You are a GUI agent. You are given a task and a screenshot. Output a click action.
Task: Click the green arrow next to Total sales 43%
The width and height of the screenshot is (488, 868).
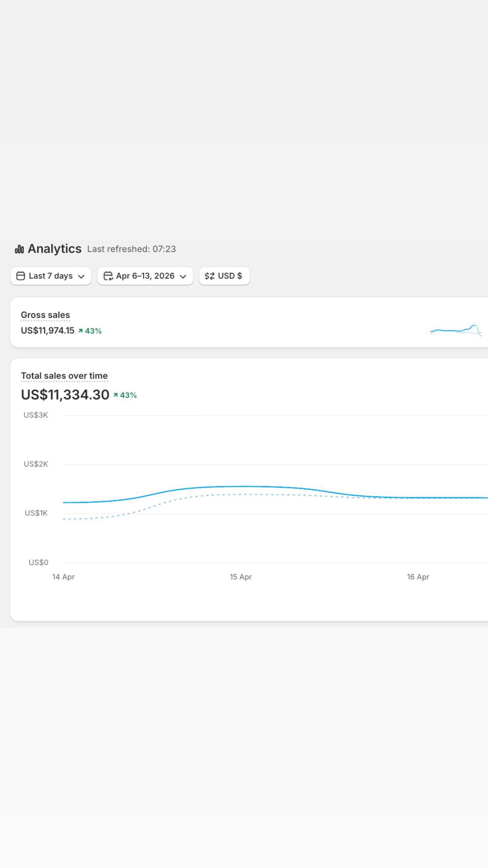click(115, 395)
